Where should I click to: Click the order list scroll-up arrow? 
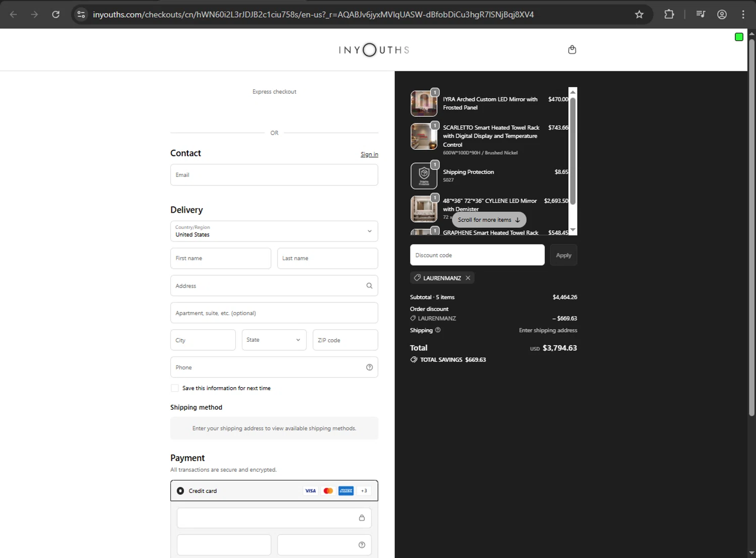[x=573, y=92]
